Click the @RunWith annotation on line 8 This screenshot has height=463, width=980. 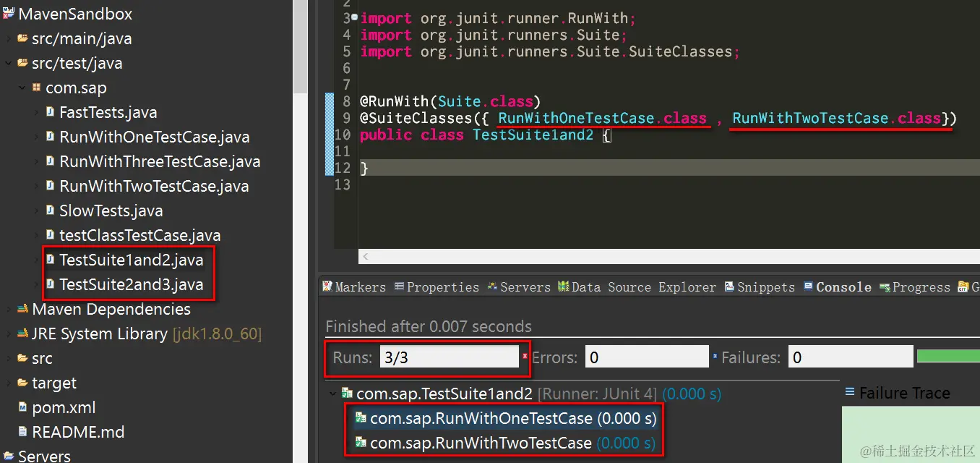395,101
